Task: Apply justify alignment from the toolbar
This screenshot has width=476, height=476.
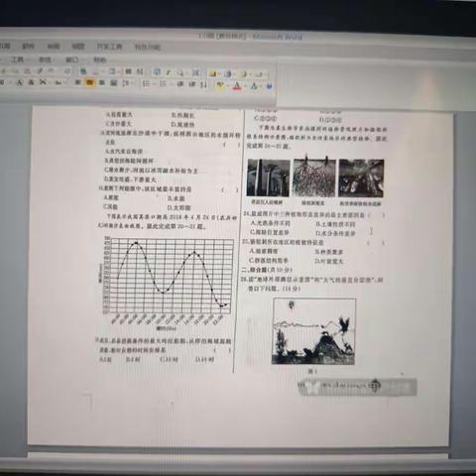Action: (x=113, y=83)
